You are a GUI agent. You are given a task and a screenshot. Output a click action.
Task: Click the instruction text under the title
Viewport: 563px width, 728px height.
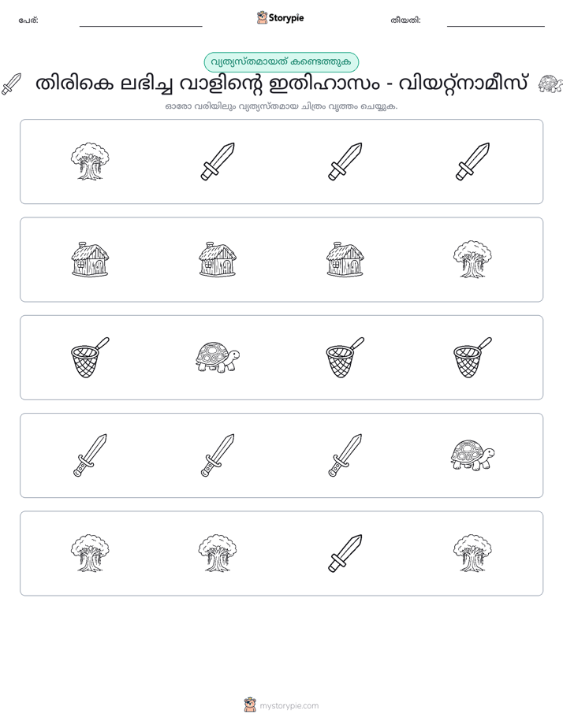(x=281, y=106)
